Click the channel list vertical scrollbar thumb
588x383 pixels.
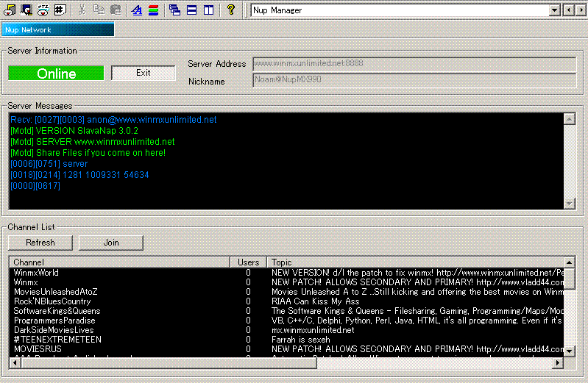tap(570, 279)
